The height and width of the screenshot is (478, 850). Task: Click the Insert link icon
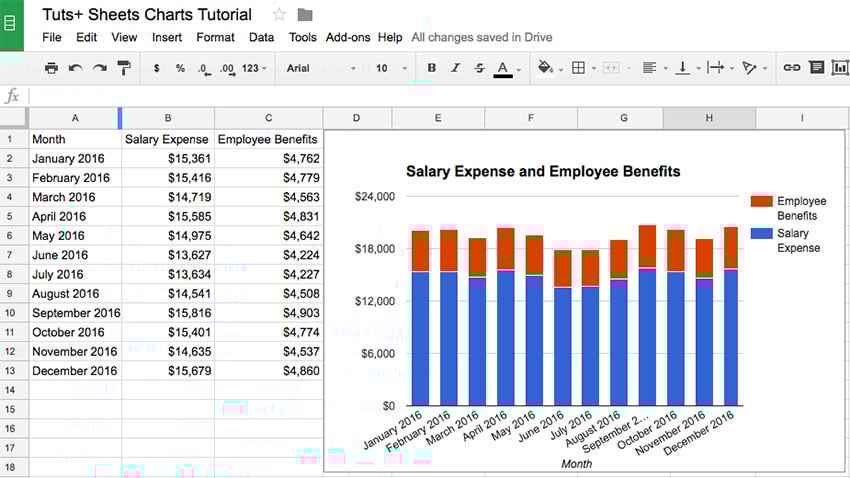click(x=791, y=68)
